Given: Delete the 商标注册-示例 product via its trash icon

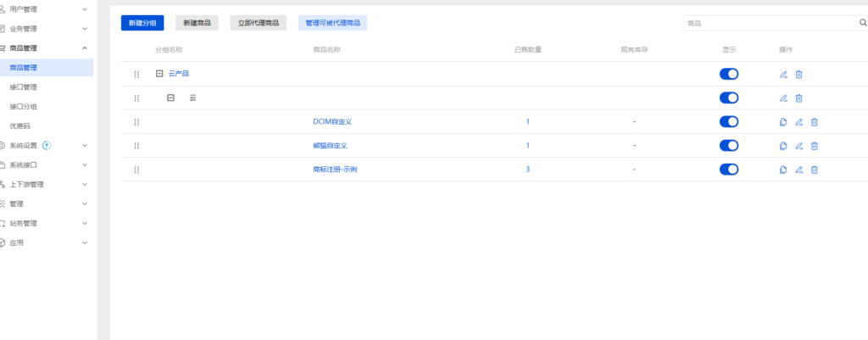Looking at the screenshot, I should click(815, 170).
